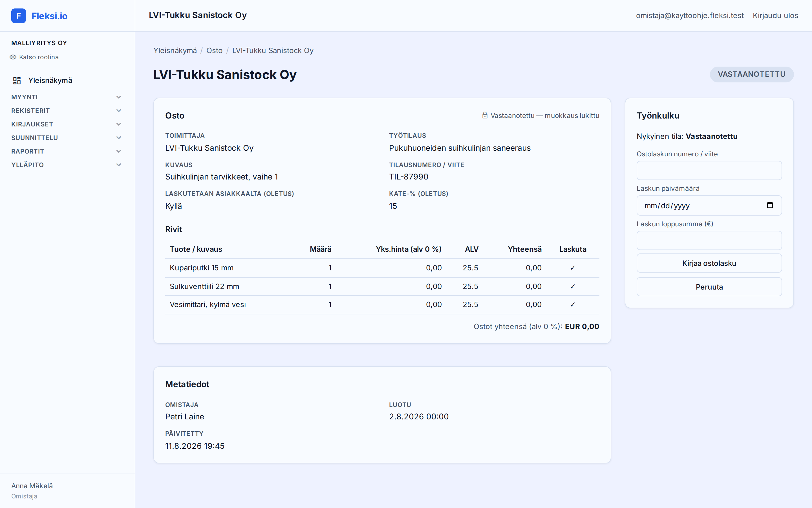Click the Kirjaa ostolasku button
The height and width of the screenshot is (508, 812).
(709, 263)
